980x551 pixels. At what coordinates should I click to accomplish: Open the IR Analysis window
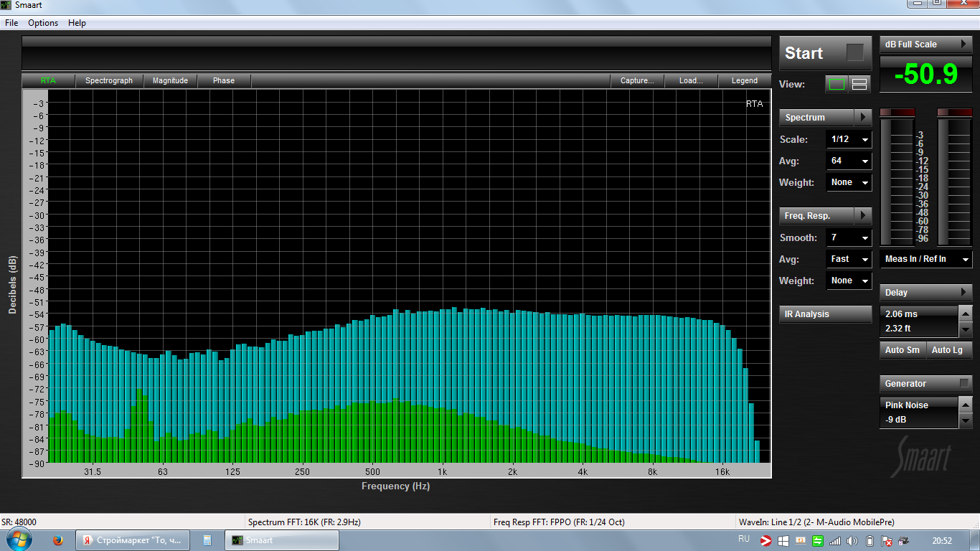825,314
